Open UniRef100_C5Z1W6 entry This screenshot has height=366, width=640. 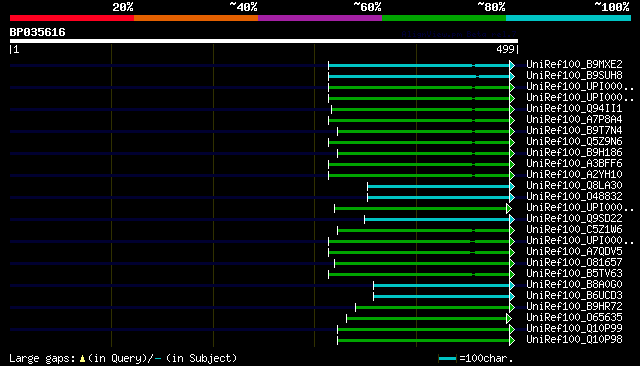pyautogui.click(x=574, y=230)
